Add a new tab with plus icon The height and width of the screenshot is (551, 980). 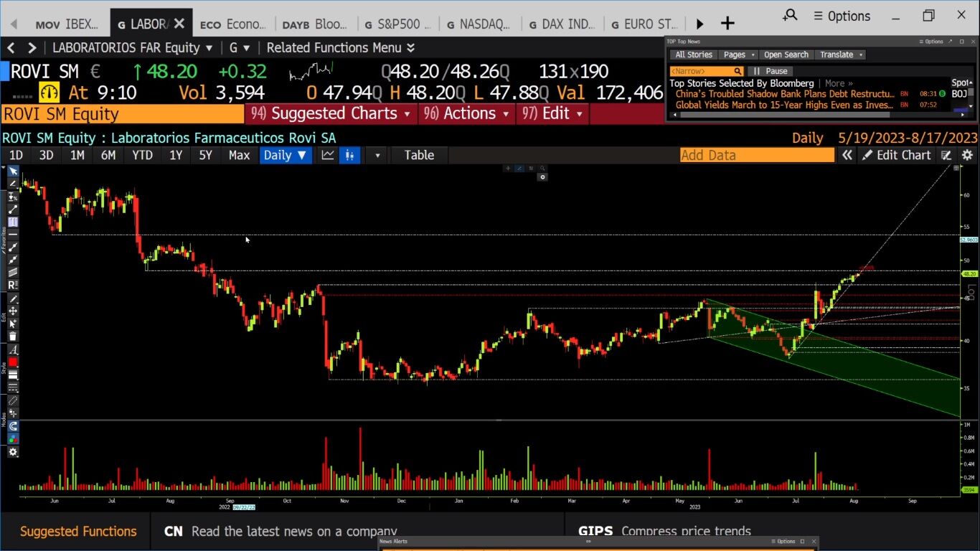[727, 24]
